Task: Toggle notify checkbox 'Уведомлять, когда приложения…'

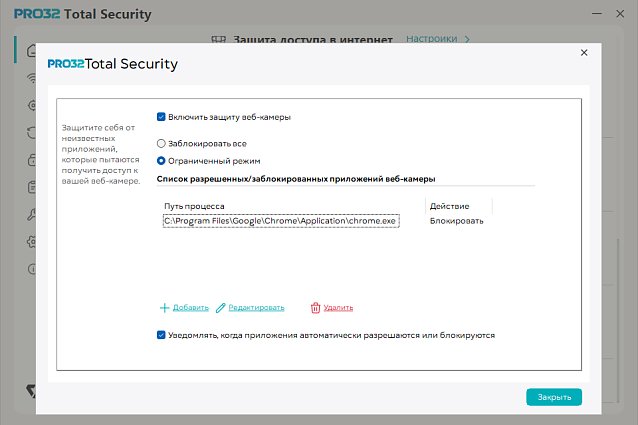Action: 161,335
